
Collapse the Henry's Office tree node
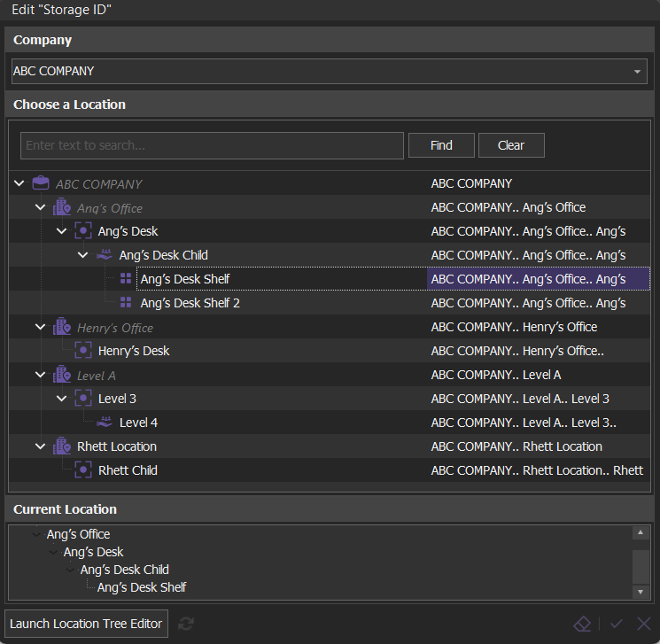[x=40, y=328]
